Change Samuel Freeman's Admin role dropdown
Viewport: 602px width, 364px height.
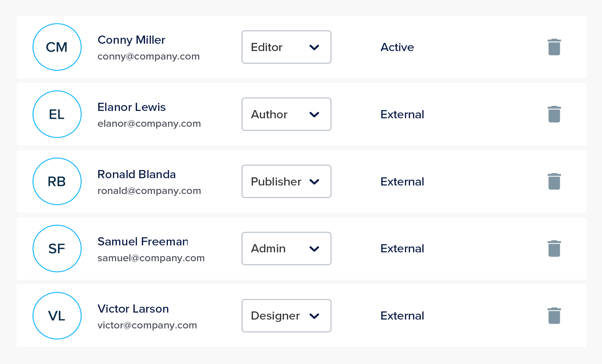click(x=286, y=249)
